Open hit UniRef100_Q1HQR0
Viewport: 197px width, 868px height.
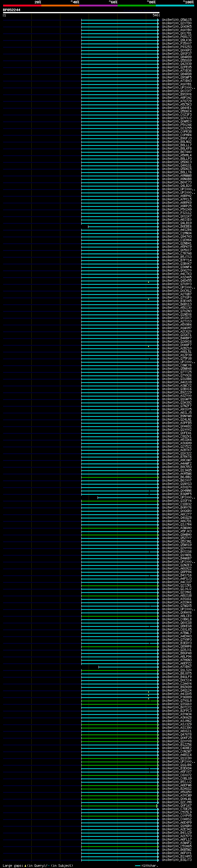(176, 826)
